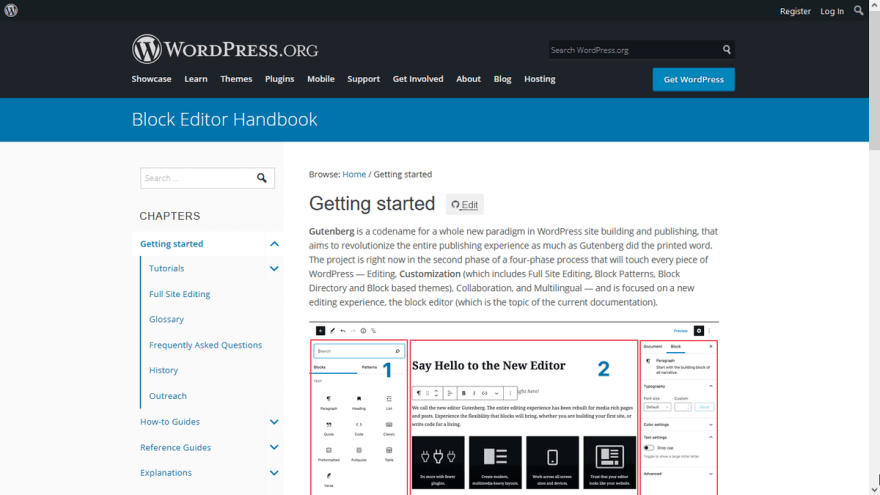Click the WordPress.org header logo
Image resolution: width=880 pixels, height=495 pixels.
224,49
